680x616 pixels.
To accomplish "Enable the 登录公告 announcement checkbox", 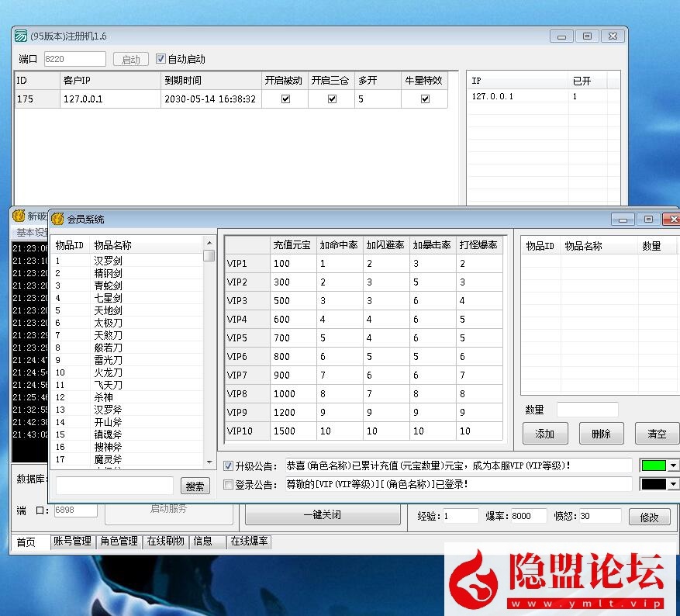I will pyautogui.click(x=228, y=484).
